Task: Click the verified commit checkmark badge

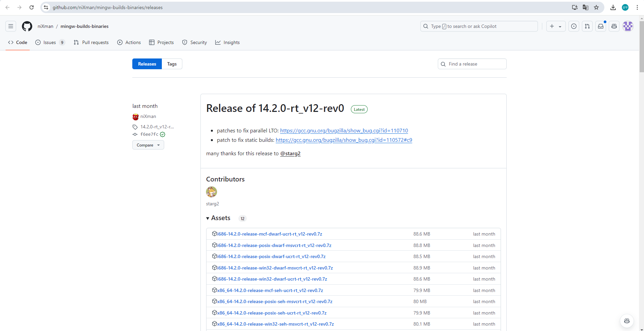Action: [x=163, y=134]
